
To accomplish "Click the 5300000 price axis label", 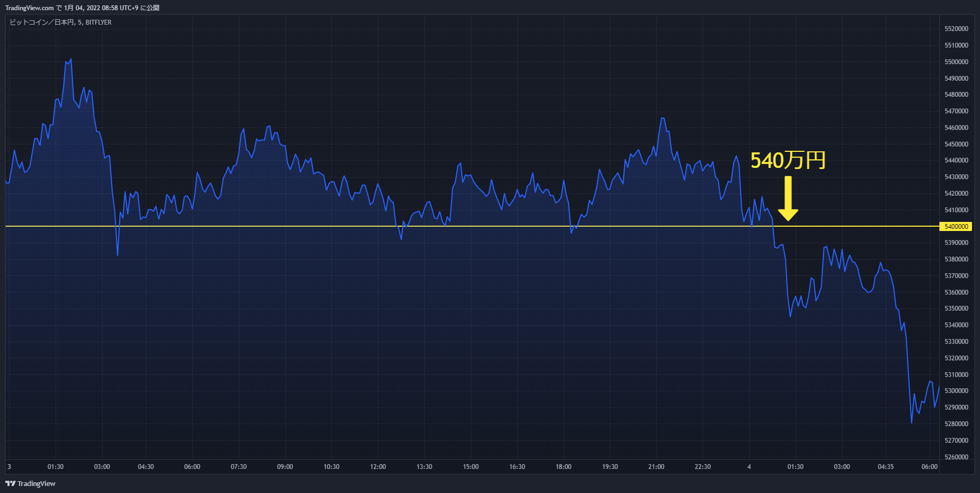I will pos(956,391).
